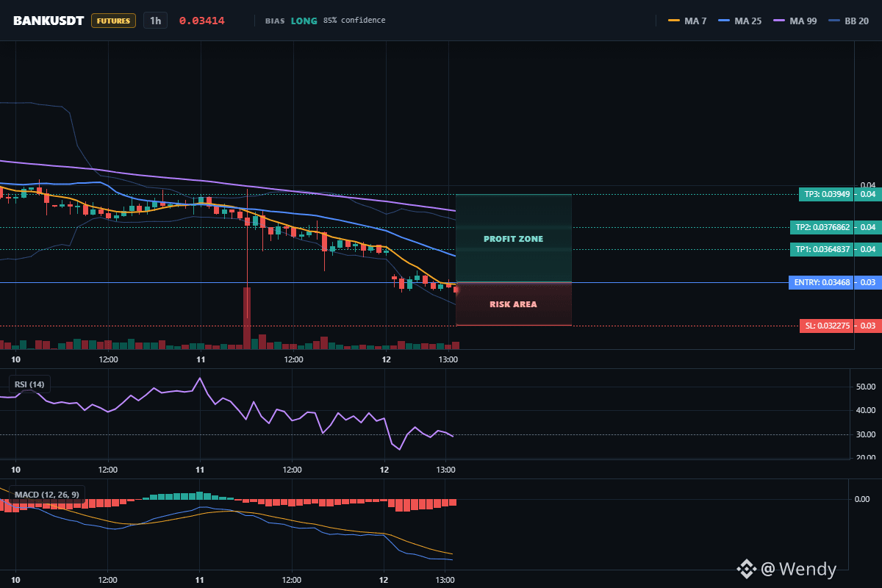Click the RSI 30.00 axis value

point(866,434)
